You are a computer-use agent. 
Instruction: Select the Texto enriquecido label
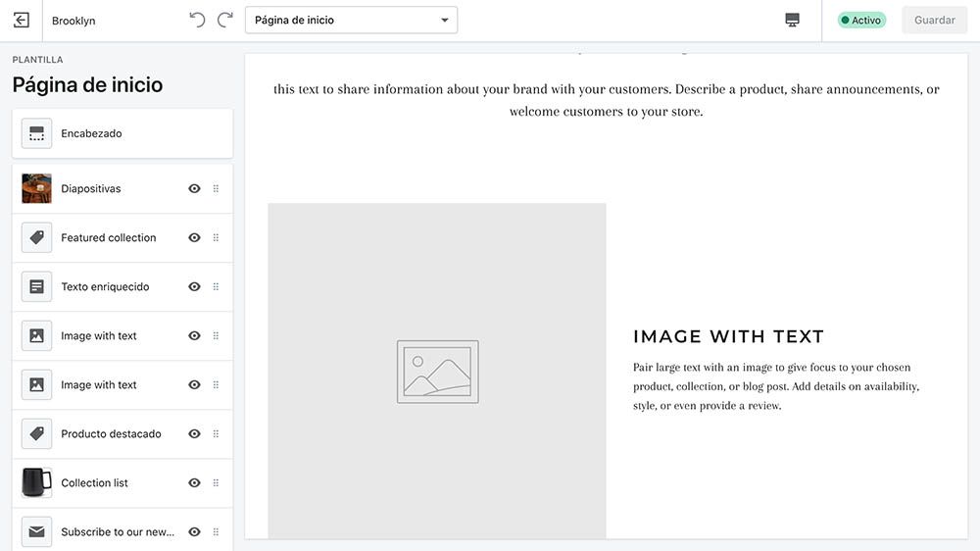(105, 286)
